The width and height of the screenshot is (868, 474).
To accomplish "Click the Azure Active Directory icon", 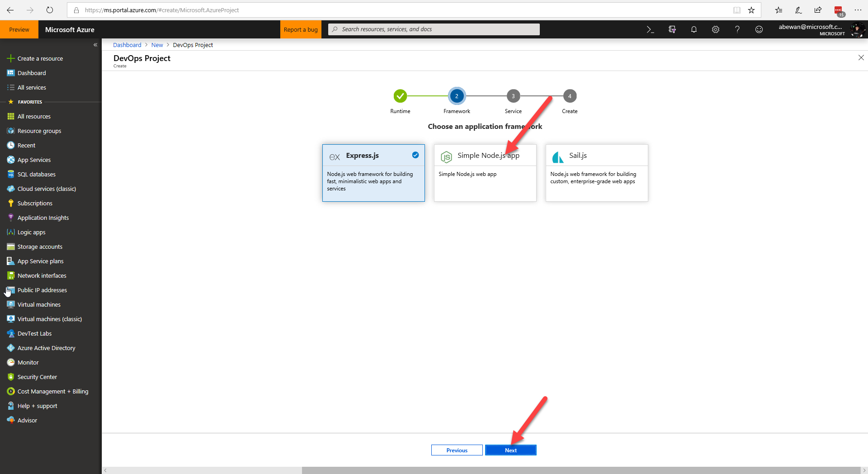I will [x=11, y=348].
